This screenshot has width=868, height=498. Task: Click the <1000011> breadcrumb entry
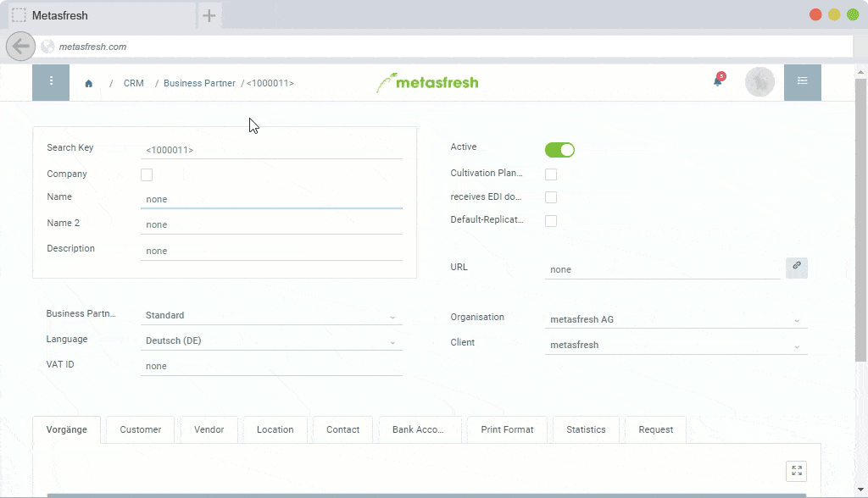270,83
